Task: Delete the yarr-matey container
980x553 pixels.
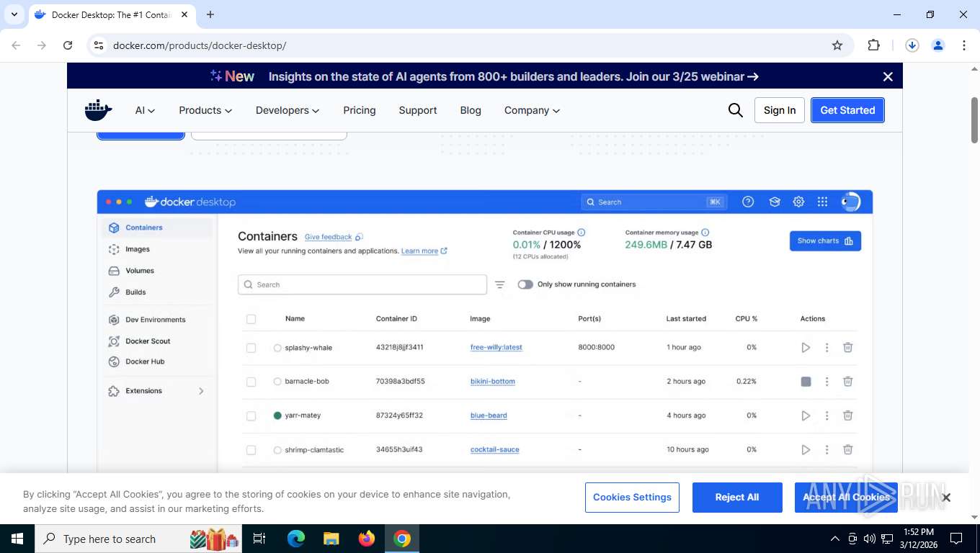Action: (848, 415)
